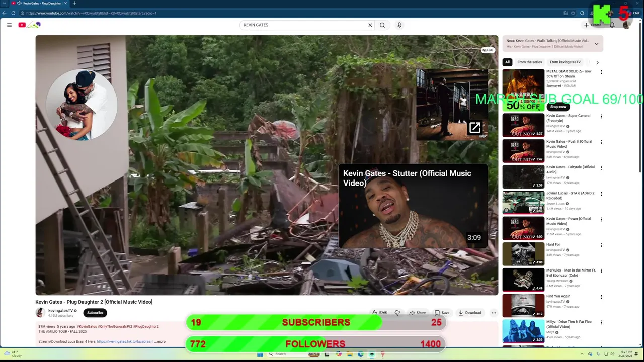Open options menu for Man in the Mirror
This screenshot has height=362, width=644.
point(601,271)
